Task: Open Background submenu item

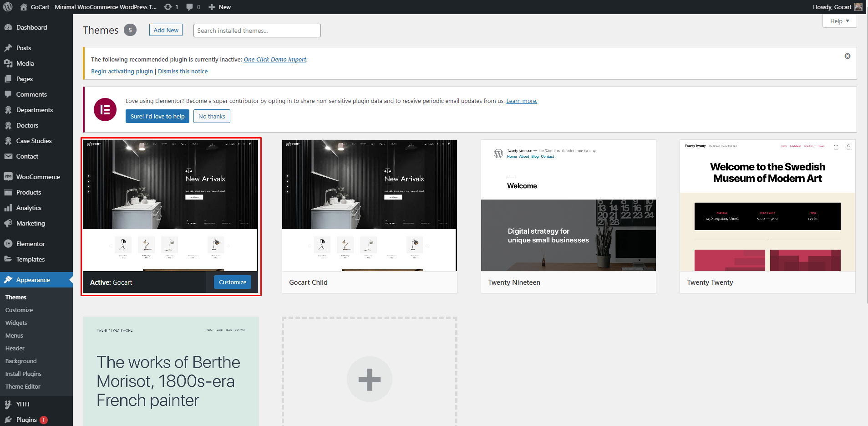Action: coord(21,361)
